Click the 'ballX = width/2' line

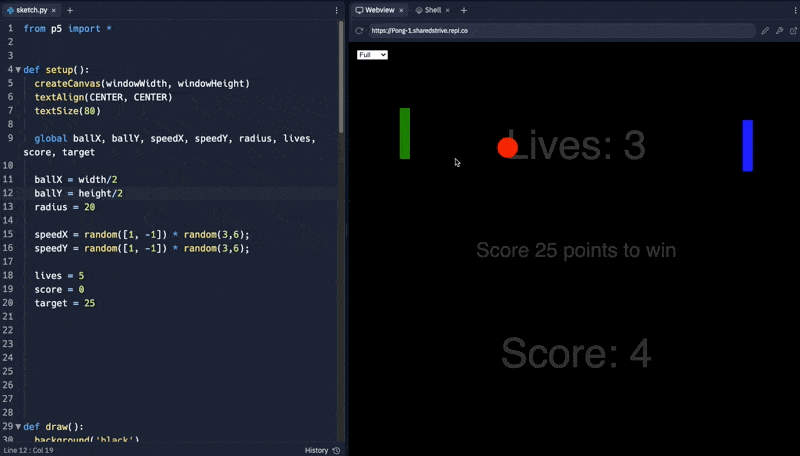(76, 180)
